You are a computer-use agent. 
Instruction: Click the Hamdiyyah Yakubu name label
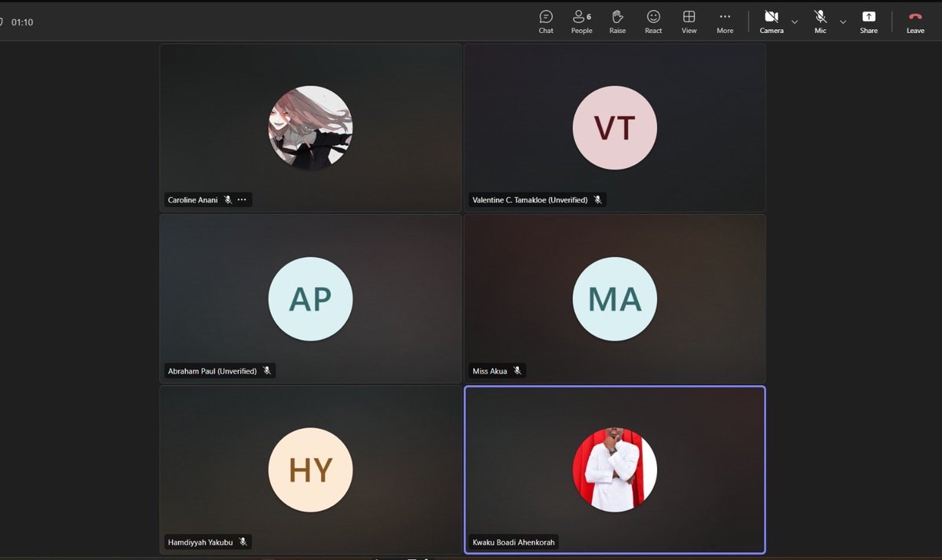tap(200, 542)
